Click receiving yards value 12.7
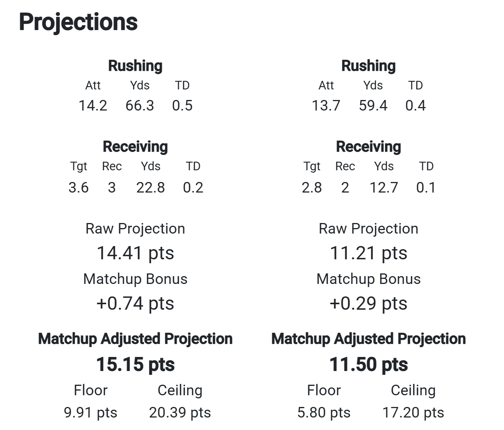This screenshot has height=430, width=504. [384, 187]
